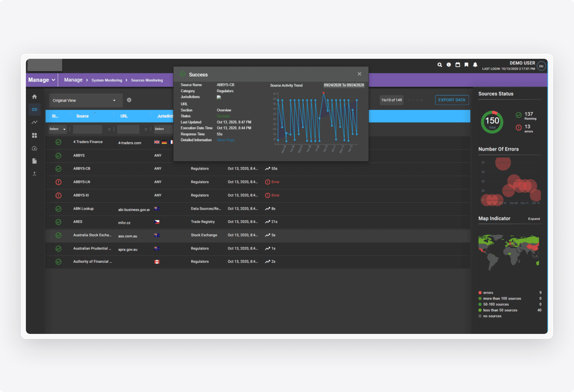Go to next page of results

(417, 100)
